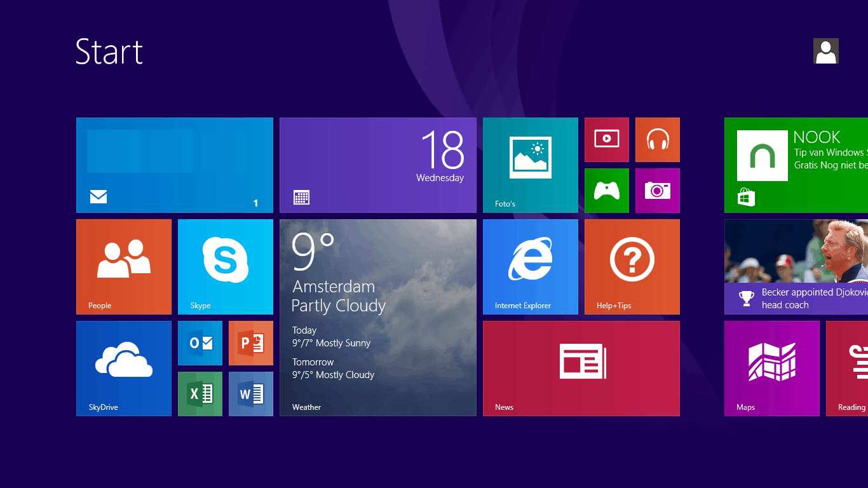Open the Help+Tips tile
This screenshot has height=488, width=868.
pyautogui.click(x=632, y=267)
